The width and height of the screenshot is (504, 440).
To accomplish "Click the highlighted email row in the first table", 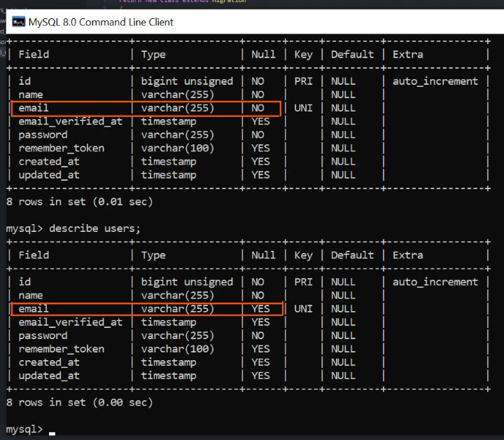I will click(x=146, y=109).
